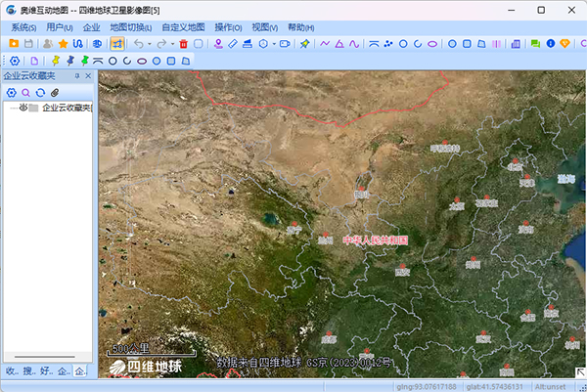
Task: Click the orange diamond VIP icon
Action: [x=564, y=44]
